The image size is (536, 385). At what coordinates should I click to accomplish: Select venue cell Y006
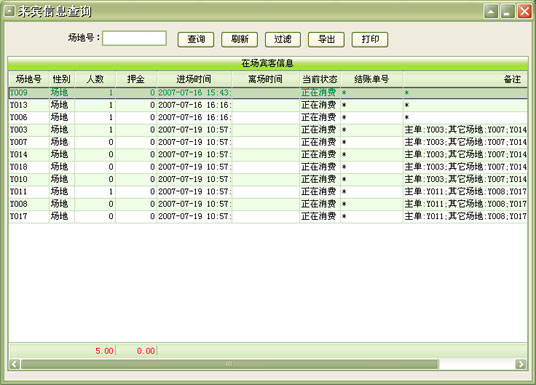[29, 117]
